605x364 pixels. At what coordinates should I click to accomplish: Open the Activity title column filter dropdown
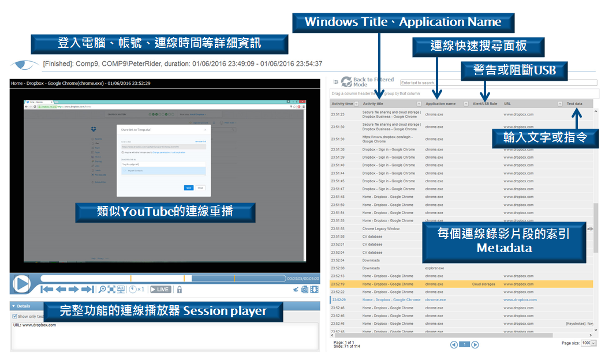pyautogui.click(x=419, y=104)
